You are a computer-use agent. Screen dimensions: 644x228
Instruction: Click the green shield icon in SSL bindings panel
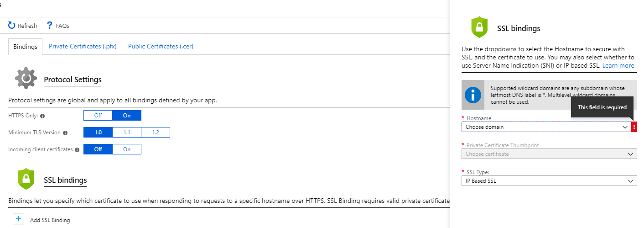click(x=479, y=27)
